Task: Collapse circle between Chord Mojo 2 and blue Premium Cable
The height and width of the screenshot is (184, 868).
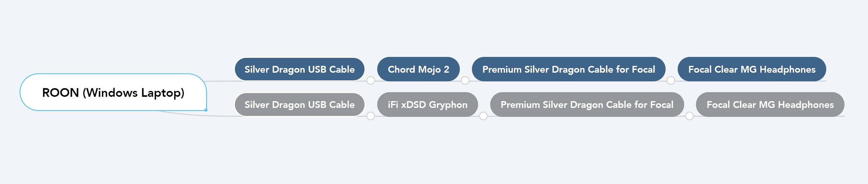Action: [465, 80]
